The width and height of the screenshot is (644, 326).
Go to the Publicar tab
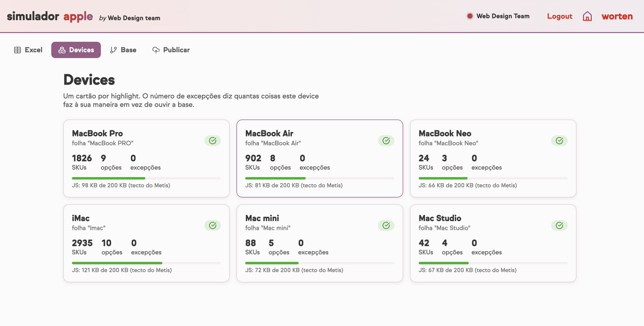coord(171,50)
